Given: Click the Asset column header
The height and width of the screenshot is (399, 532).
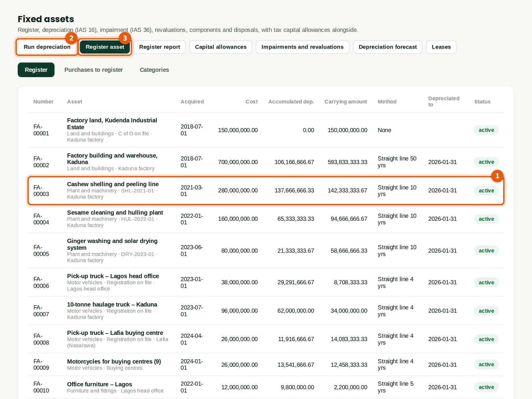Looking at the screenshot, I should point(74,101).
